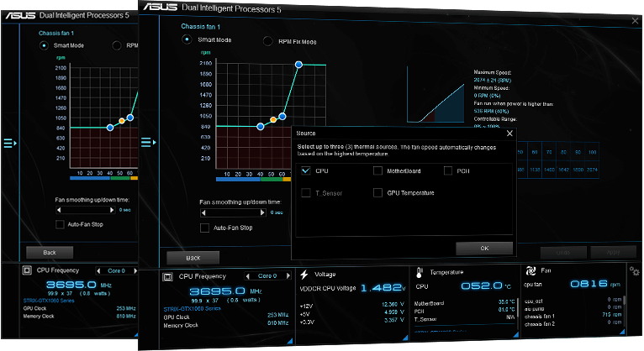Screen dimensions: 644x351
Task: Click the STRIX-GTX1060 Series label in the front window
Action: coord(193,308)
